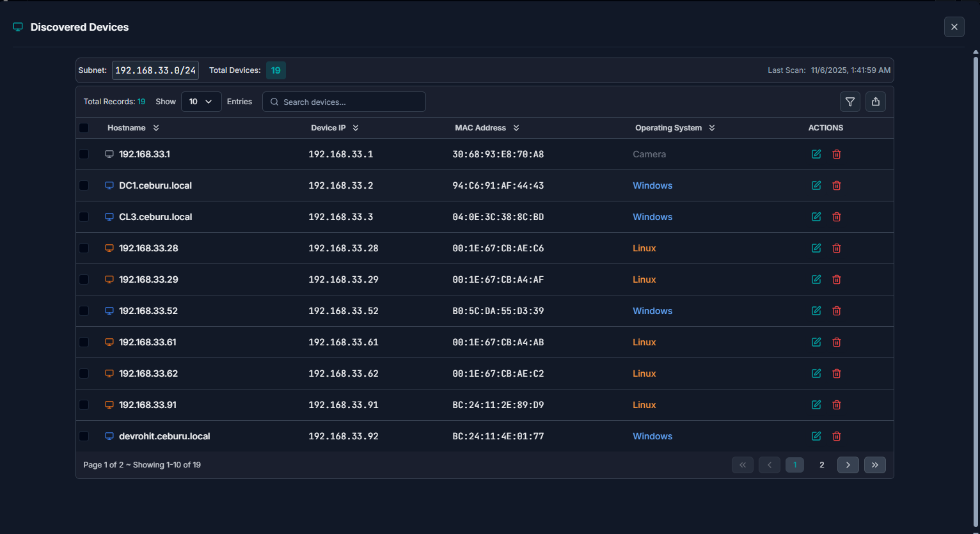Delete the devrohit.ceburu.local device
Screen dimensions: 980x534
point(837,436)
